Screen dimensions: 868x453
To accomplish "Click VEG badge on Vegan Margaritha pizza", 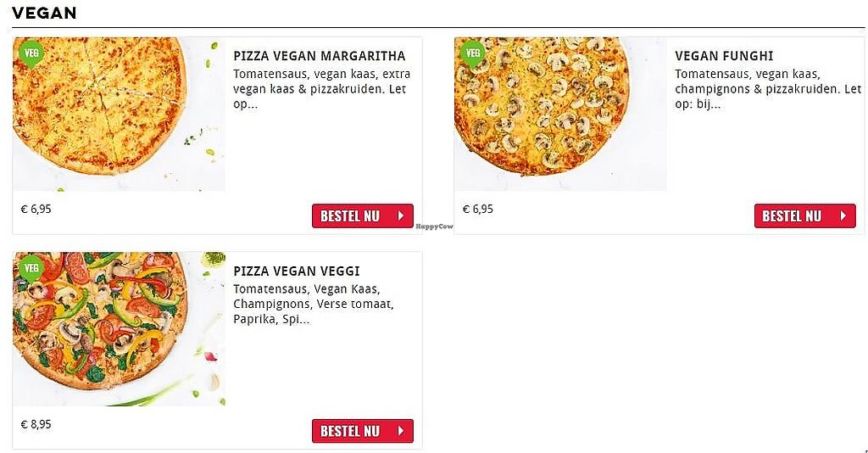I will [31, 53].
